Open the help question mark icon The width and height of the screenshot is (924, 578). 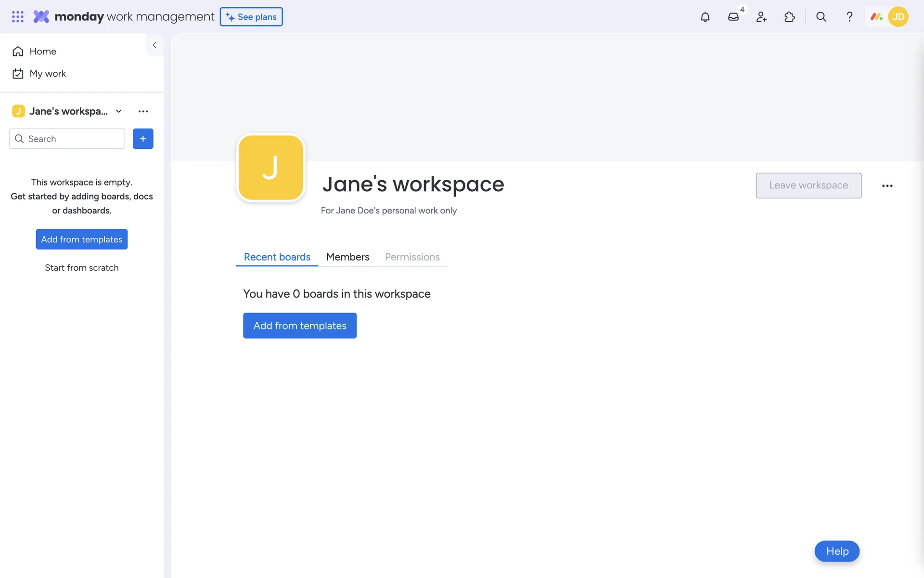tap(849, 17)
